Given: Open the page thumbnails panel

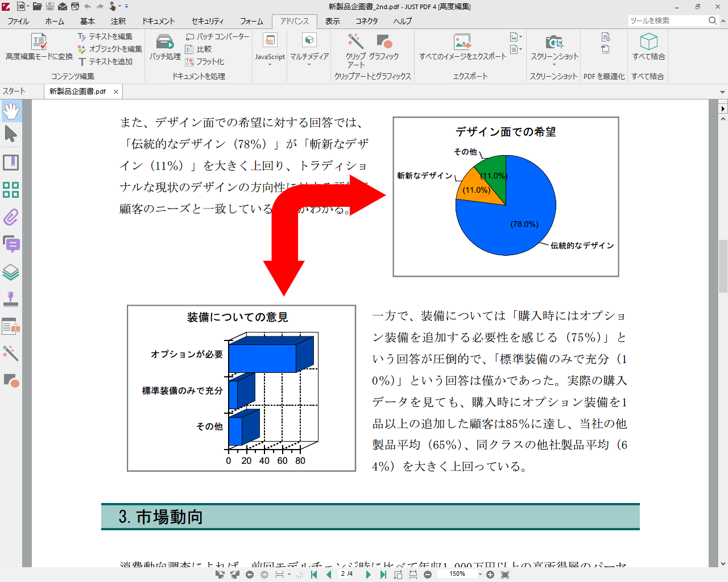Looking at the screenshot, I should click(11, 190).
